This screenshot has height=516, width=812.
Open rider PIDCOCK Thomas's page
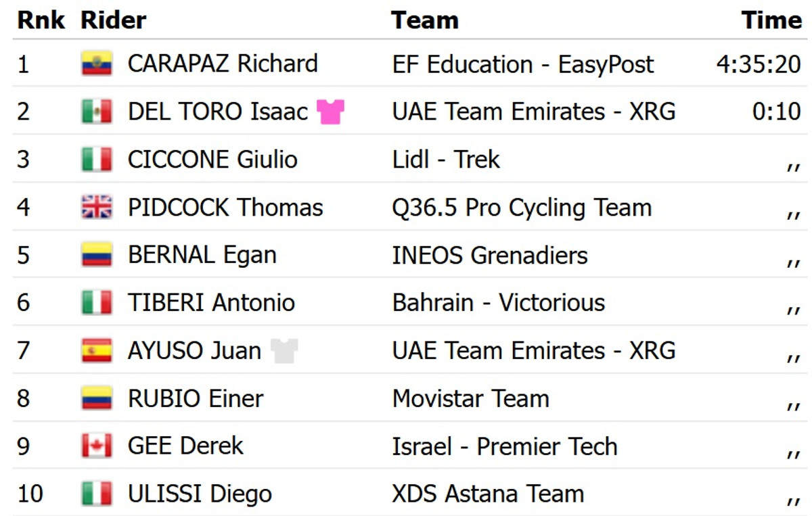(225, 208)
